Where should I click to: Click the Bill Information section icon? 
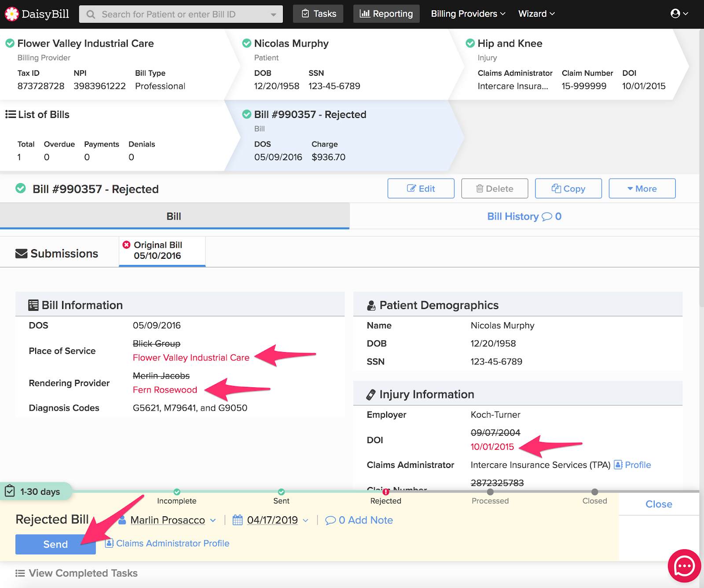click(x=33, y=305)
